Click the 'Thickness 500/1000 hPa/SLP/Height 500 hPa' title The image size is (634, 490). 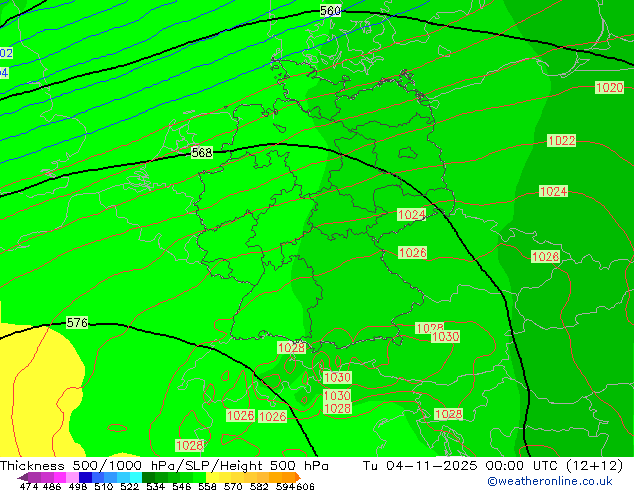click(164, 465)
